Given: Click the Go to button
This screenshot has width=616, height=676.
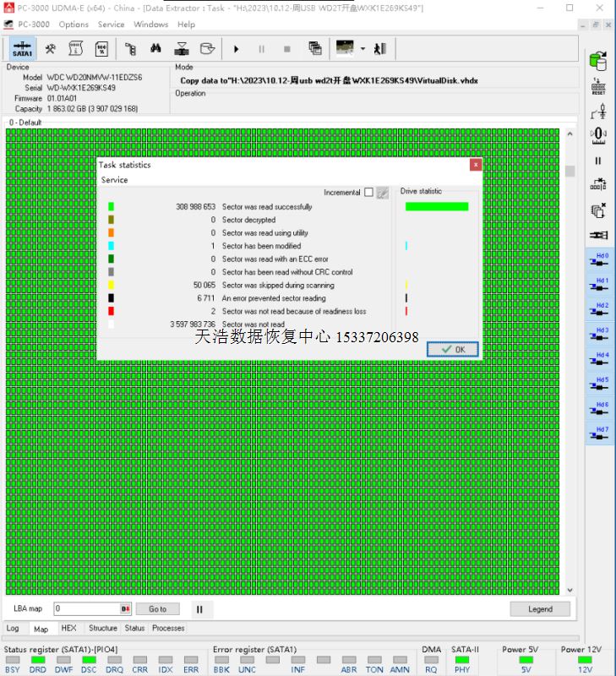Looking at the screenshot, I should [158, 608].
